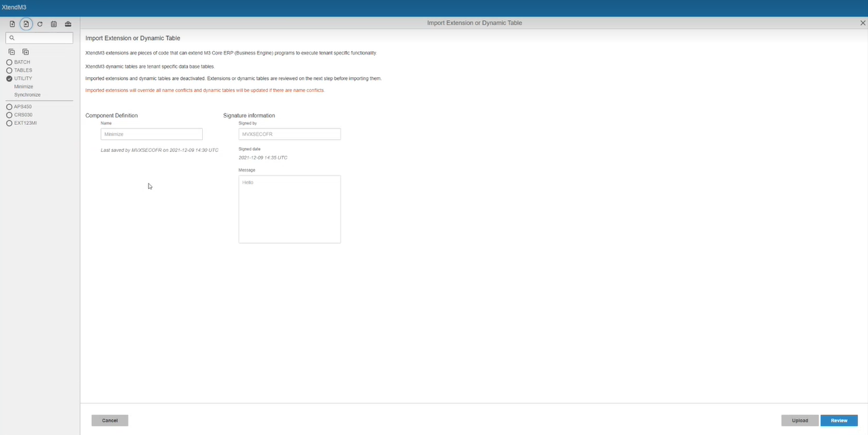868x435 pixels.
Task: Click the Upload button
Action: point(799,420)
